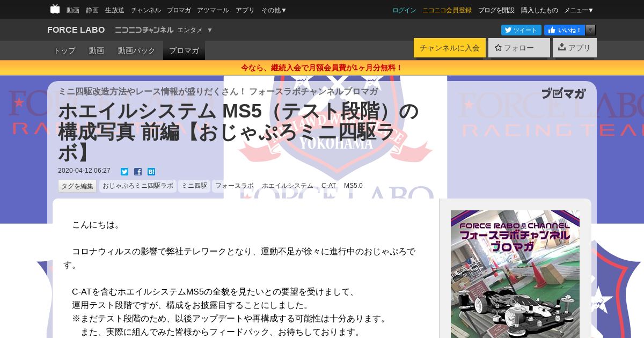This screenshot has width=644, height=338.
Task: Click ブログを開設 link
Action: [x=496, y=10]
